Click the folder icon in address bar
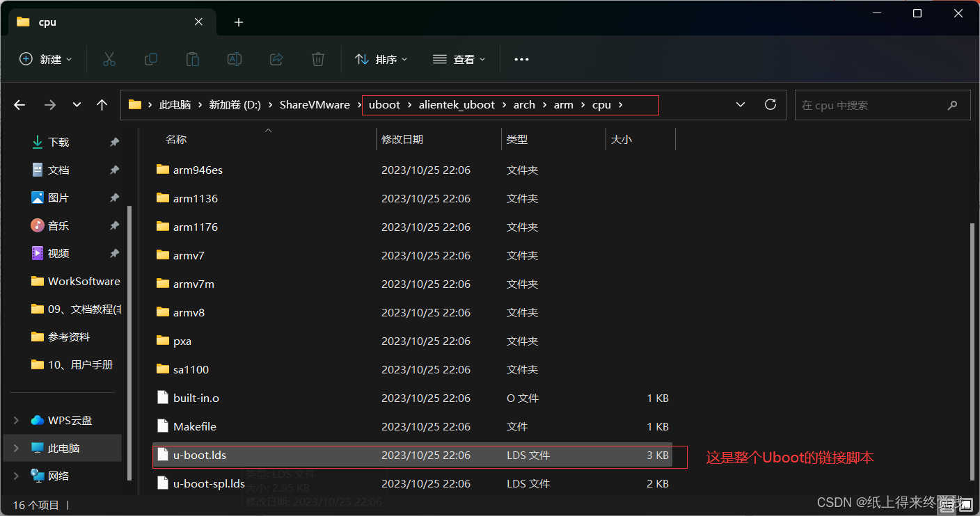 [x=135, y=105]
